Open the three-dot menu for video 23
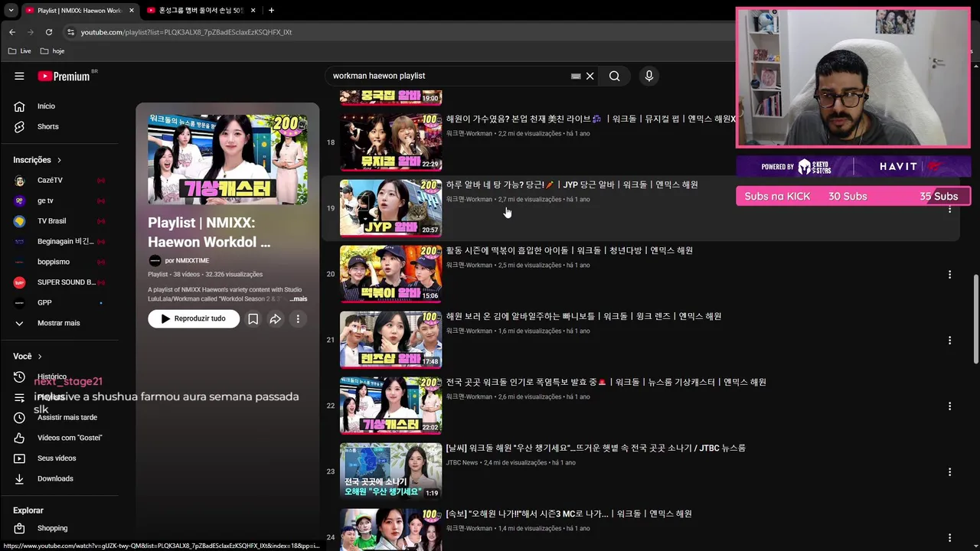The image size is (980, 551). (949, 471)
